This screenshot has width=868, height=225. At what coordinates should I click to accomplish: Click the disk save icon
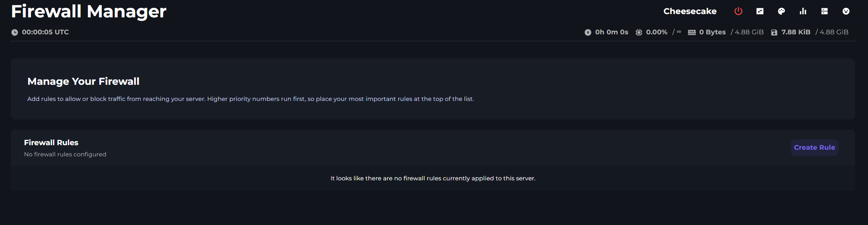point(774,32)
